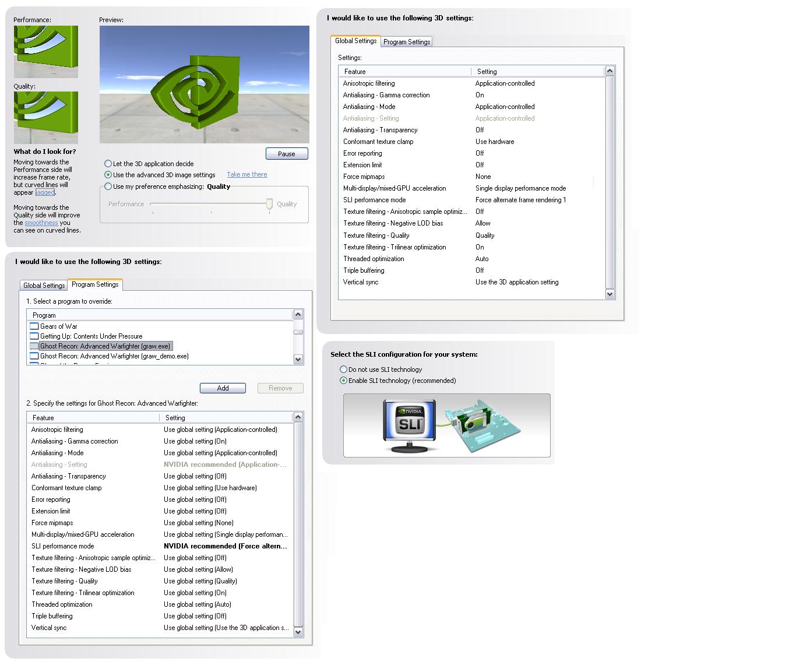Select 'Use my preference emphasizing' option

click(108, 187)
